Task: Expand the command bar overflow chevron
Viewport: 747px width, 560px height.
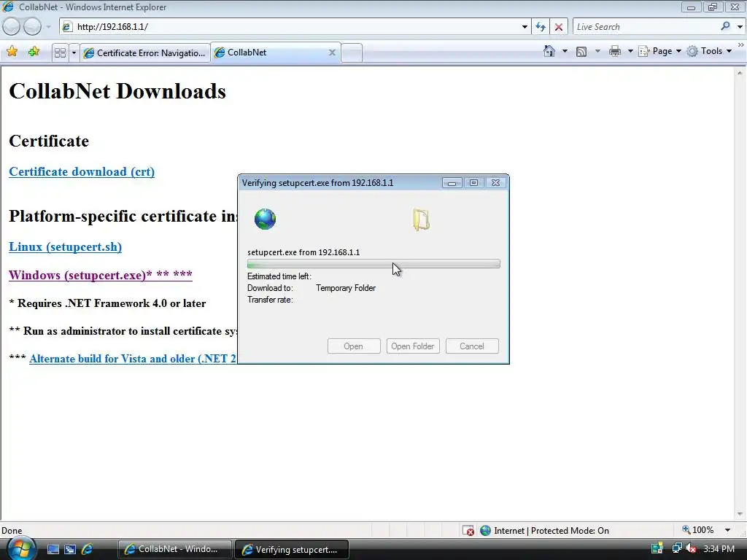Action: click(741, 45)
